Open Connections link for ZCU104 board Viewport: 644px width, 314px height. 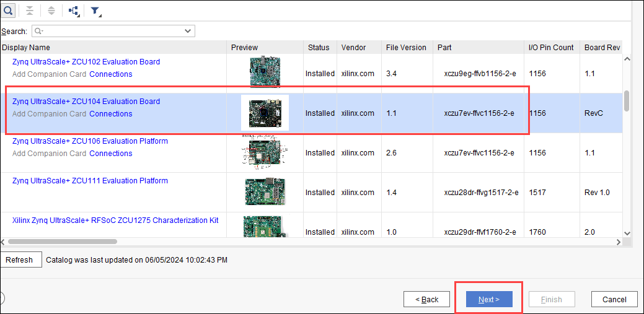point(111,114)
